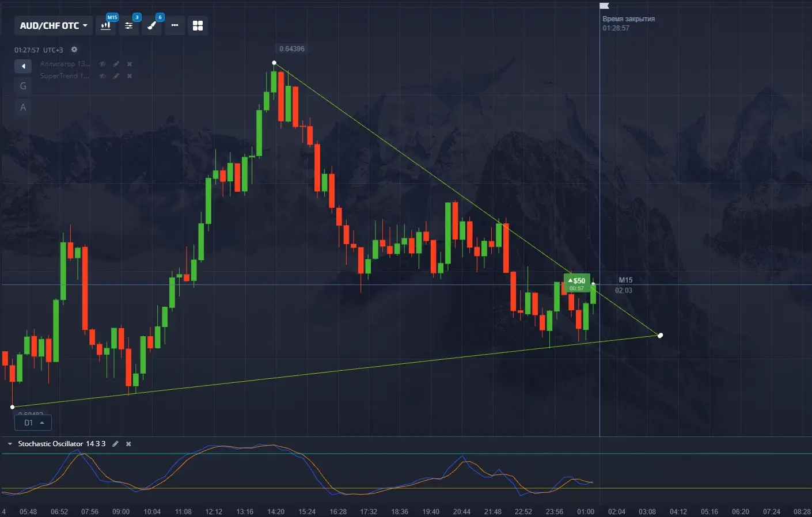Open the AUD/CHF OTC asset dropdown
This screenshot has height=517, width=812.
pyautogui.click(x=53, y=25)
